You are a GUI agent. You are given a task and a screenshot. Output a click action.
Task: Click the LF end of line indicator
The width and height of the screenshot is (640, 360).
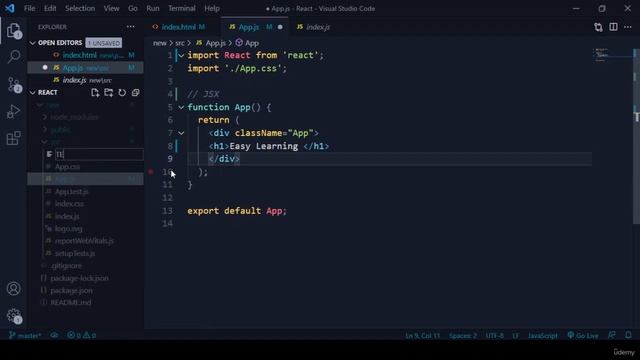click(516, 336)
